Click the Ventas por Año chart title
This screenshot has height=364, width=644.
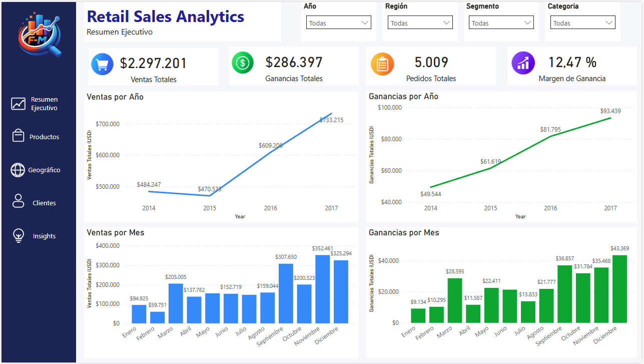pos(115,97)
